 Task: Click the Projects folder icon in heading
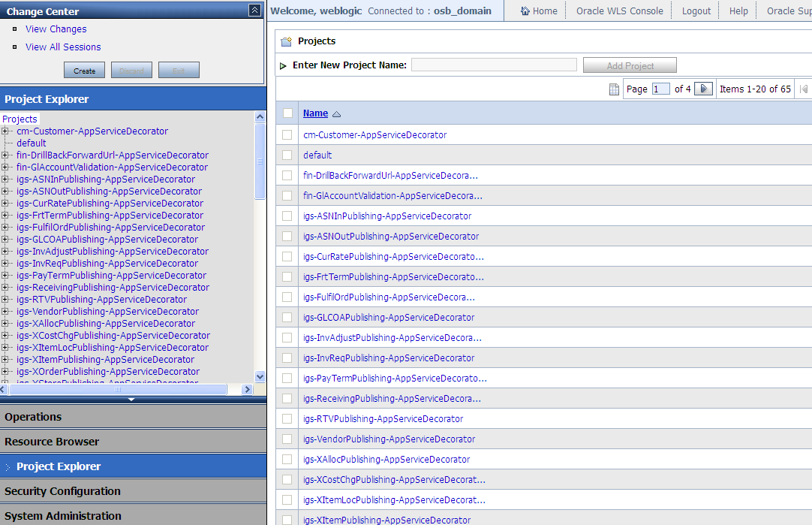pyautogui.click(x=287, y=41)
